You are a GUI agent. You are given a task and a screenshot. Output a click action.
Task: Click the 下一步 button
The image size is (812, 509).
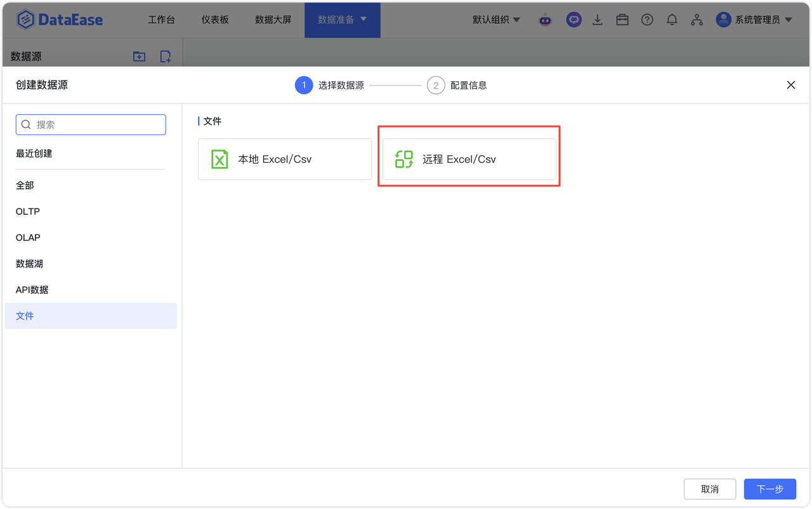(x=770, y=489)
